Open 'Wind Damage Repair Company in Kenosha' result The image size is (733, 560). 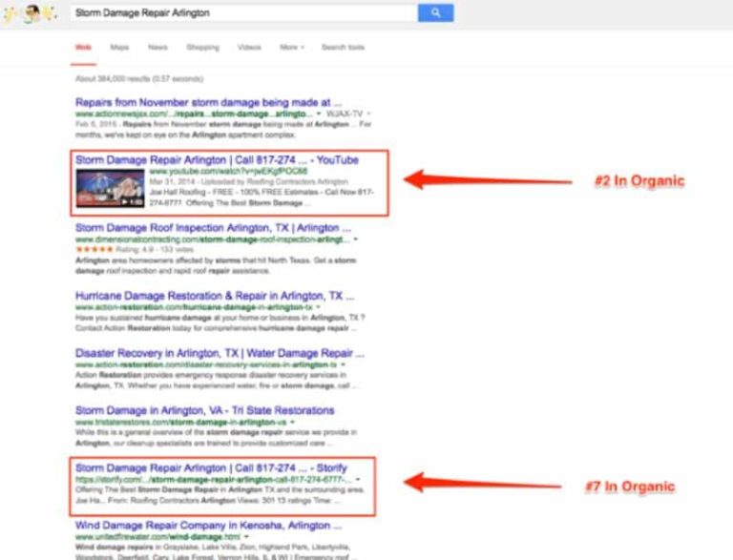[208, 526]
